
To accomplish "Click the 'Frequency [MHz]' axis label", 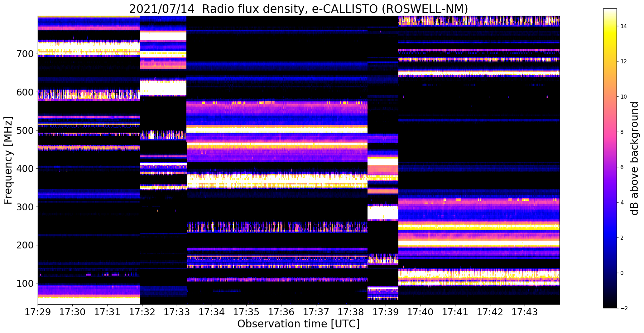I will (8, 160).
